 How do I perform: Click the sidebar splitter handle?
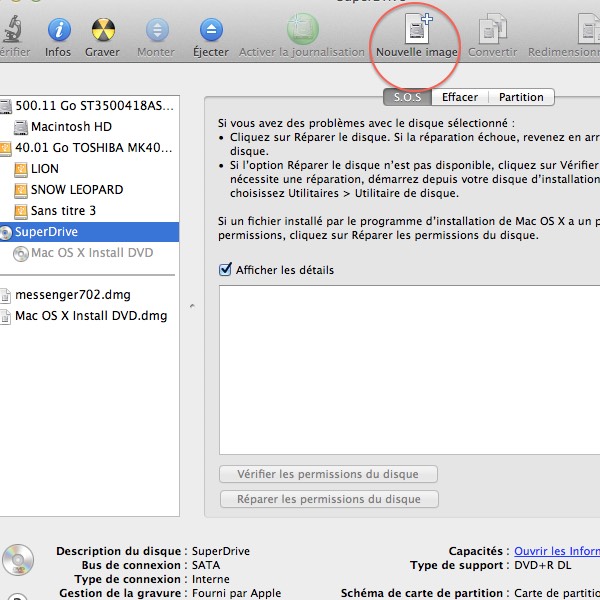click(x=192, y=306)
